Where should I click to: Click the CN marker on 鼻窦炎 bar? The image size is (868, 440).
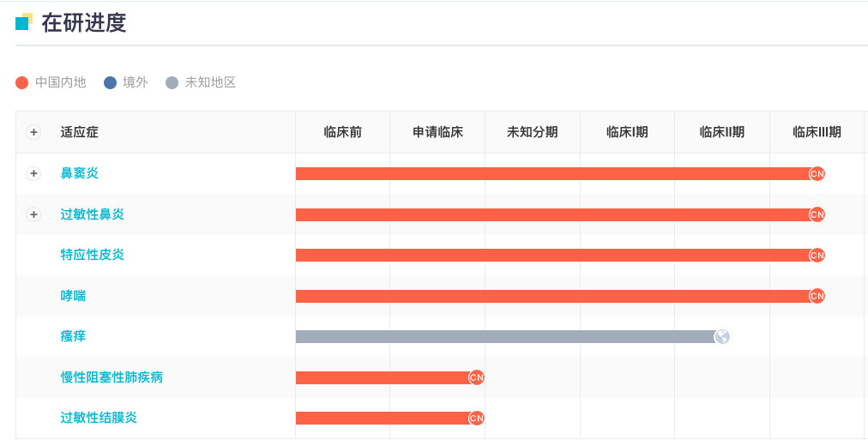(x=817, y=174)
